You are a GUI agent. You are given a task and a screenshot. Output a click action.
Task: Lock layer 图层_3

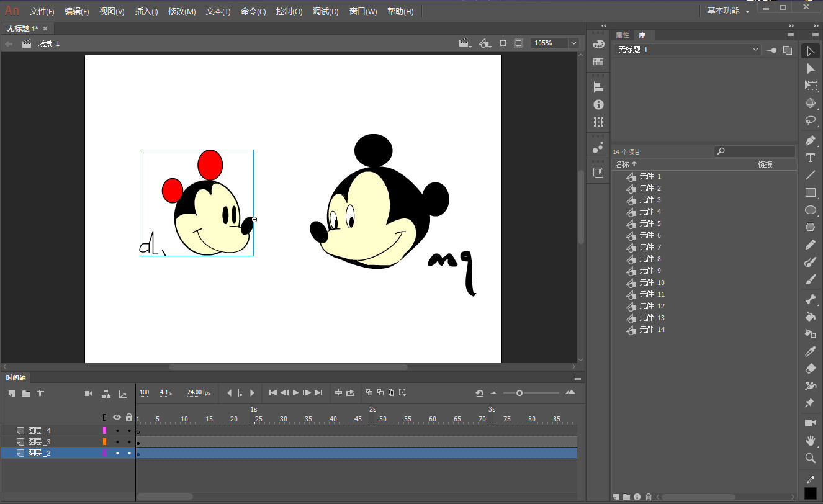point(129,442)
